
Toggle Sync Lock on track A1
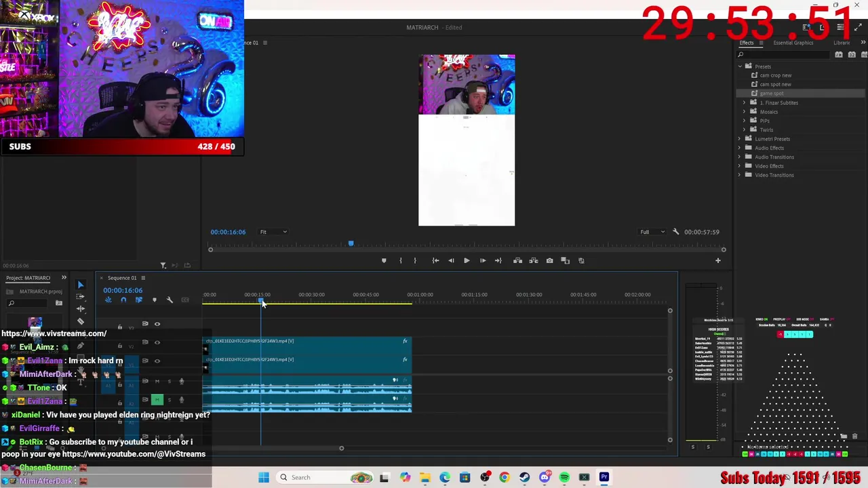tap(145, 382)
